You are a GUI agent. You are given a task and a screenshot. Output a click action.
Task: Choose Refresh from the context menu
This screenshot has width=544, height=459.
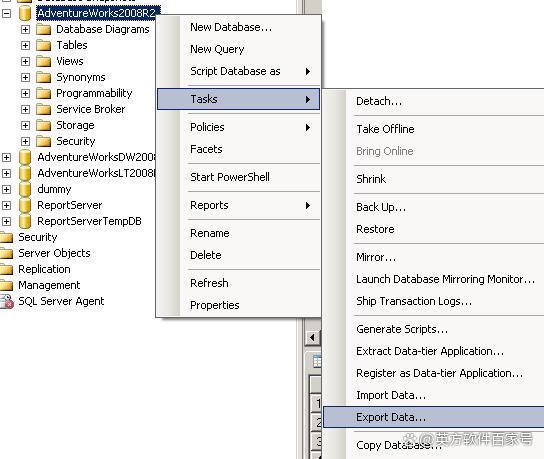238,283
